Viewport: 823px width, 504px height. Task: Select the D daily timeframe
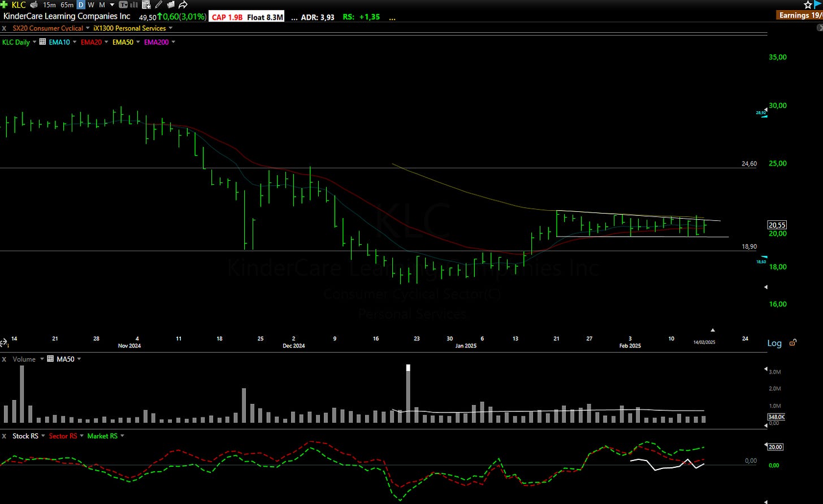coord(81,5)
